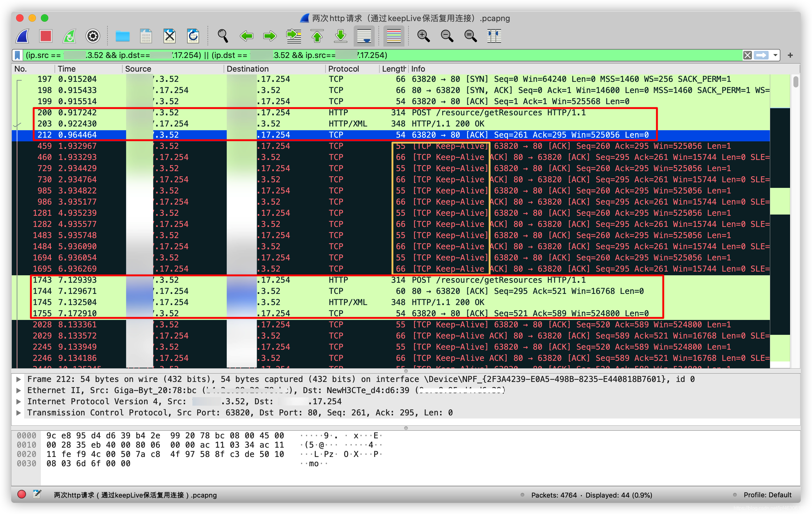Click the zoom in magnifier plus icon
The width and height of the screenshot is (812, 514).
coord(423,36)
